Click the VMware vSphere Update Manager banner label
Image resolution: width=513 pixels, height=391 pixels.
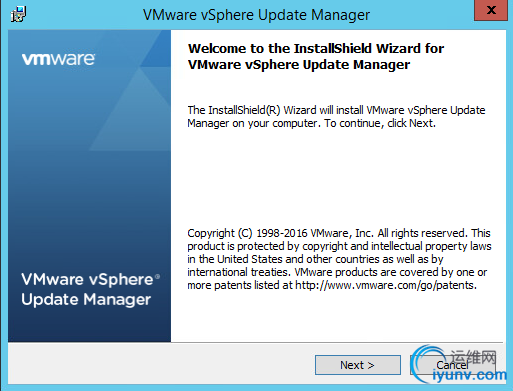pyautogui.click(x=90, y=289)
